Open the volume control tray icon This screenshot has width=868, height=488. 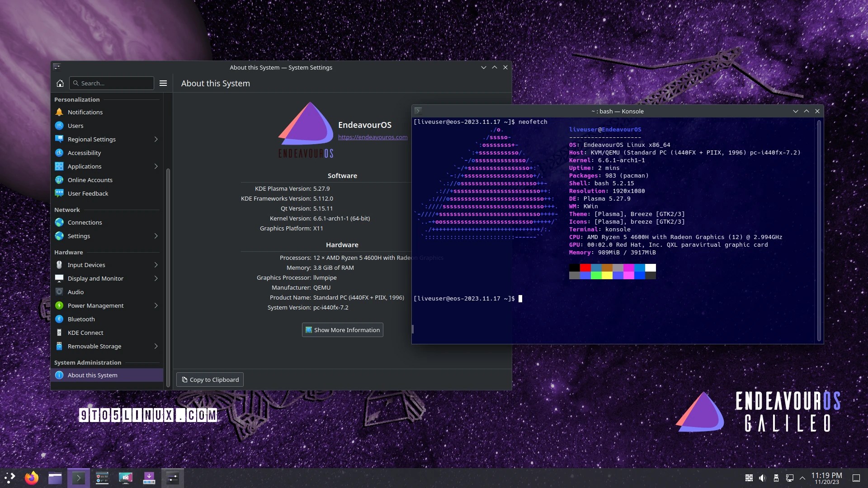pyautogui.click(x=763, y=478)
